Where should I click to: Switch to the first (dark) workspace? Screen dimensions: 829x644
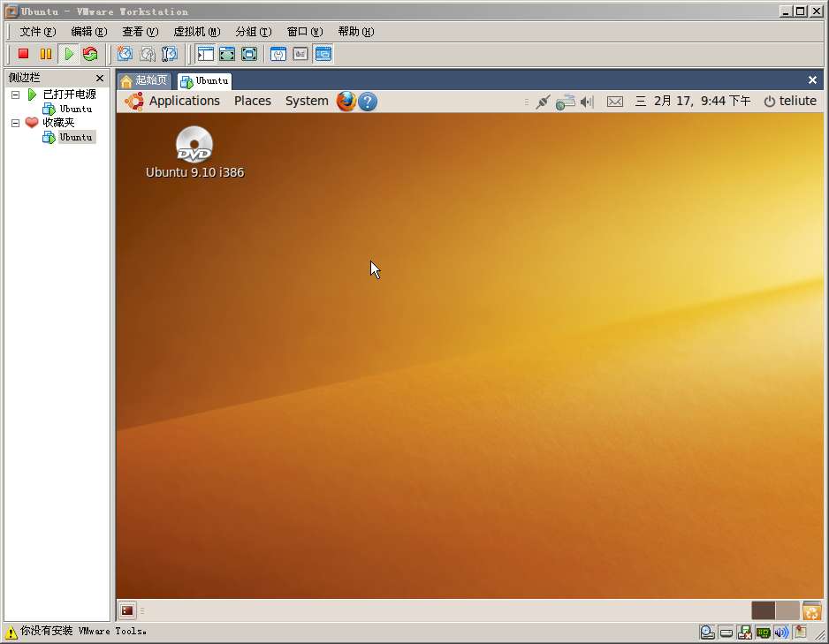coord(764,610)
